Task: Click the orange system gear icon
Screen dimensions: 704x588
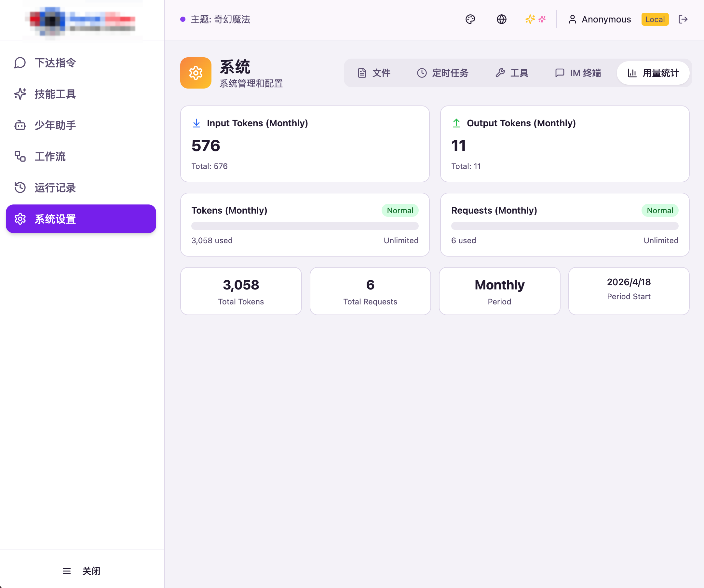Action: 196,73
